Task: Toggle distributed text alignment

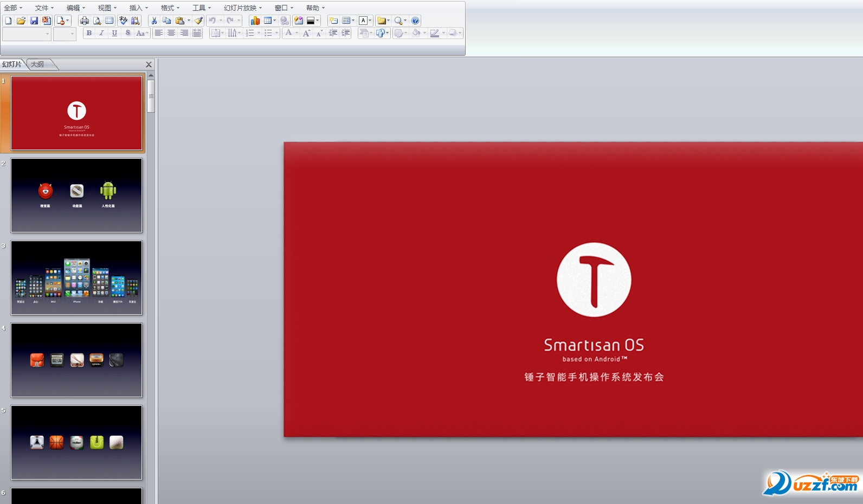Action: [x=197, y=33]
